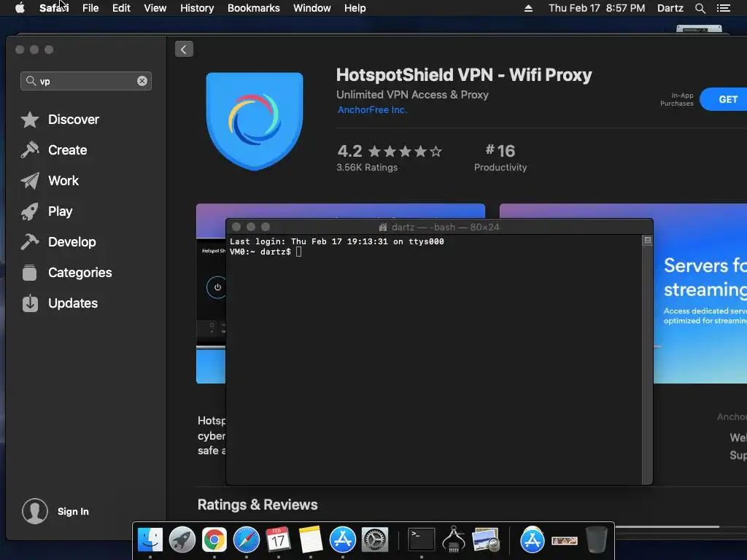
Task: Click the In-App Purchases label
Action: [x=676, y=99]
